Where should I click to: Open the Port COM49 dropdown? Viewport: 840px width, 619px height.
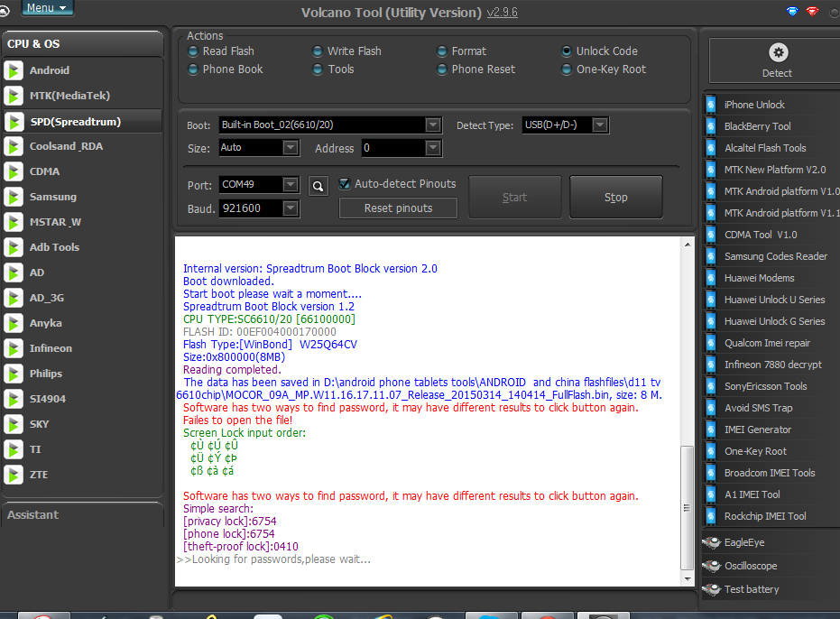(290, 184)
